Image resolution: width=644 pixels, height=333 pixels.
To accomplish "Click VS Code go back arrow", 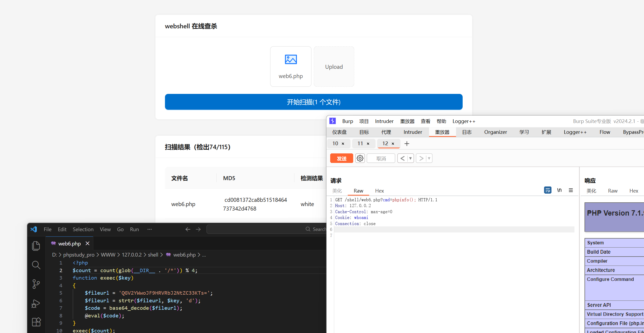I will tap(188, 229).
